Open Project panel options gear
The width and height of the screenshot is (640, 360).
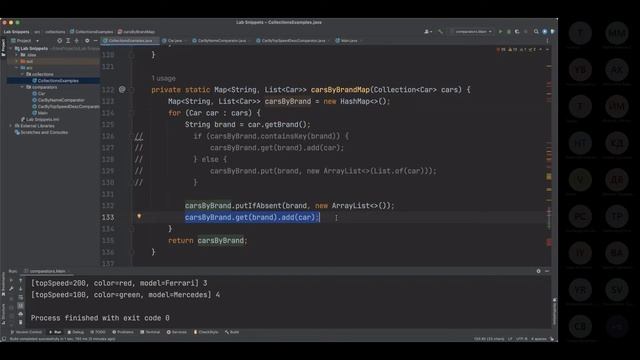click(x=87, y=41)
